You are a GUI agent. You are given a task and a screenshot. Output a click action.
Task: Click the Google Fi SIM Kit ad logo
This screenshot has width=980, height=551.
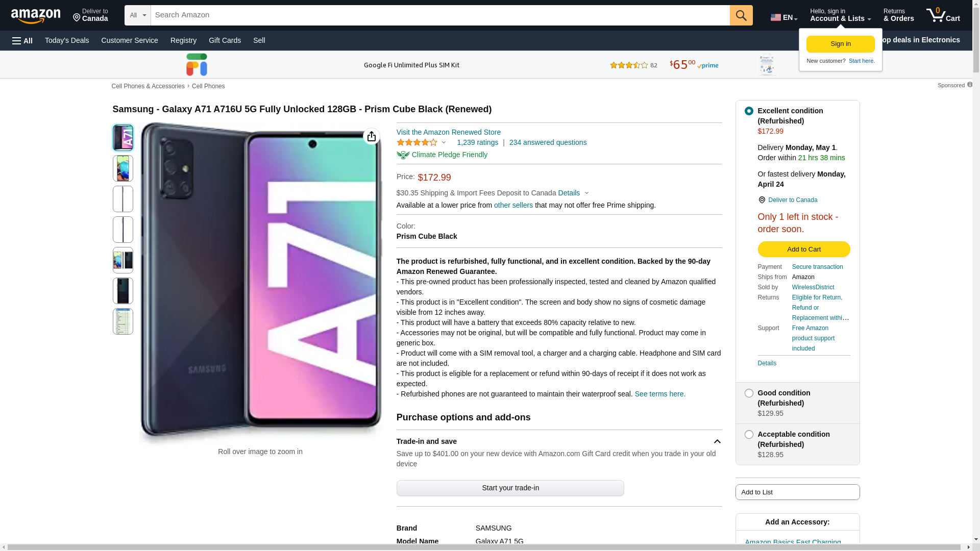[197, 65]
